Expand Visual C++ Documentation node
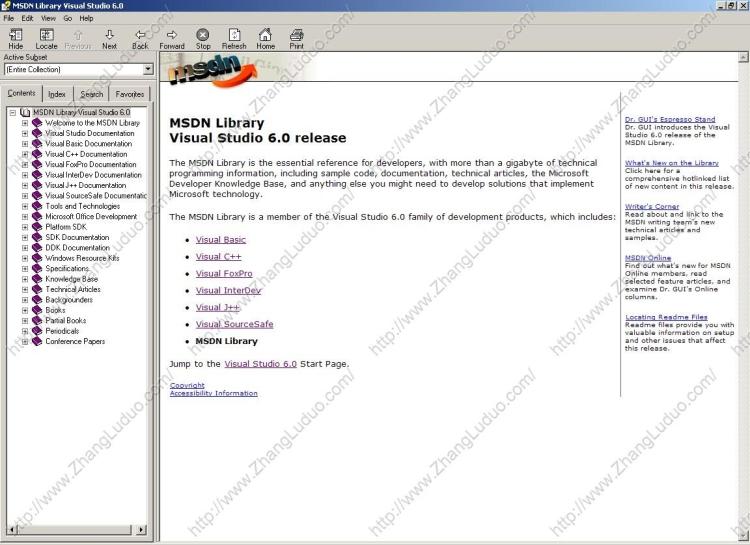Screen dimensions: 750x545 point(25,154)
